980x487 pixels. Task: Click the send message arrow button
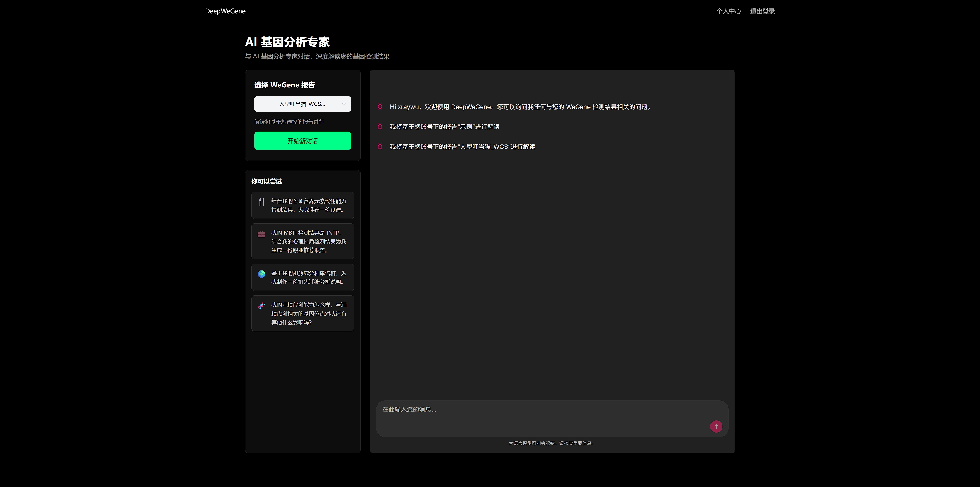pyautogui.click(x=716, y=426)
